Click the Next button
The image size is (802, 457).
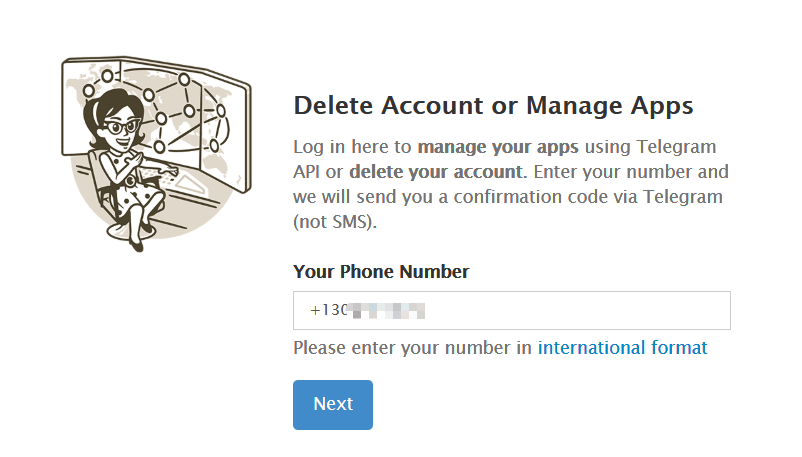click(332, 404)
